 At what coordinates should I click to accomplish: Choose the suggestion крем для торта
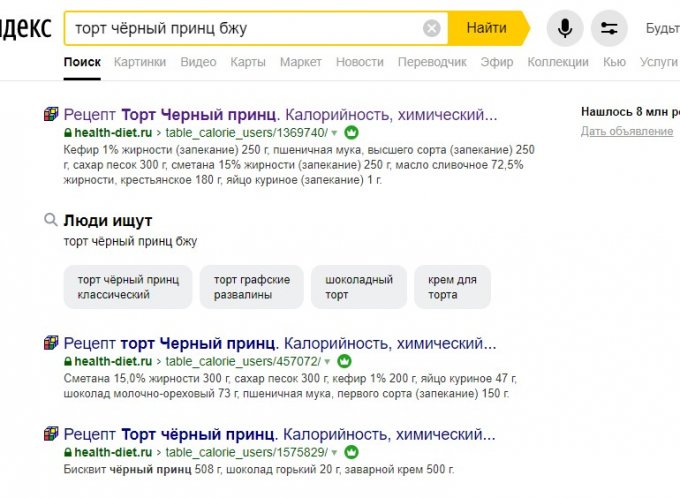pyautogui.click(x=452, y=287)
